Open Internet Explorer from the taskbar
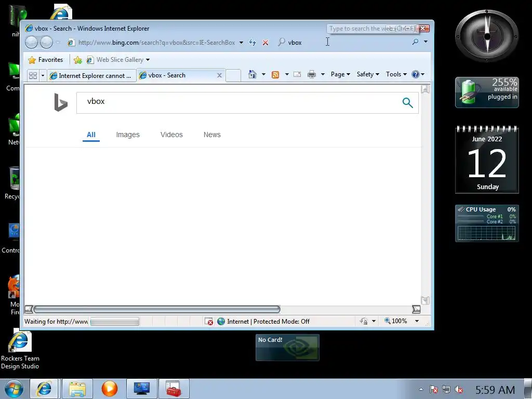The height and width of the screenshot is (399, 532). coord(44,389)
